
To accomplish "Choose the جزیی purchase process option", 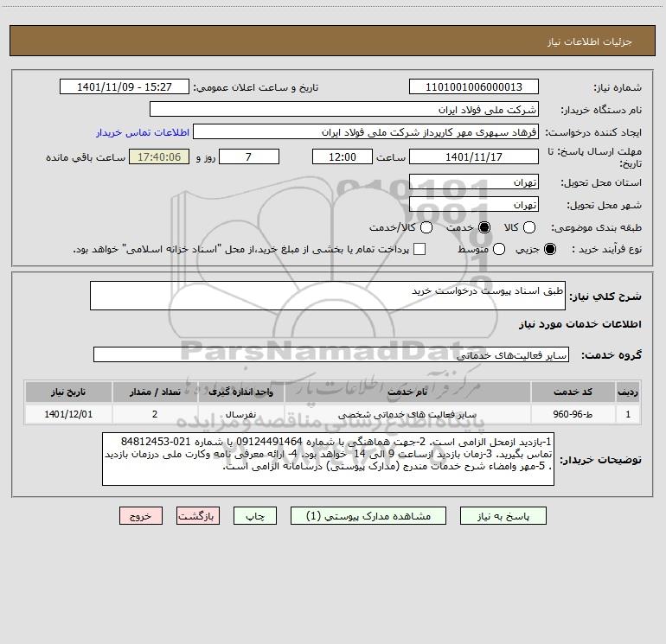I will pos(550,249).
